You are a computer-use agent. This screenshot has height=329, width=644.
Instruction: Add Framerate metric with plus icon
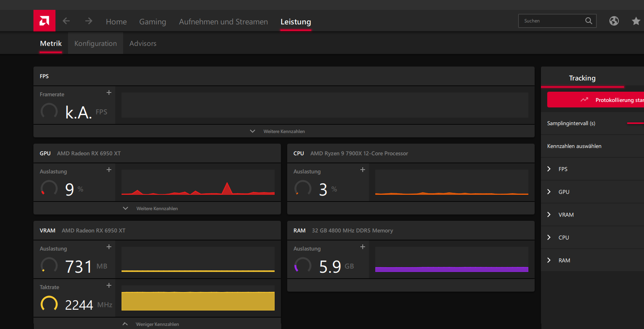click(x=109, y=92)
